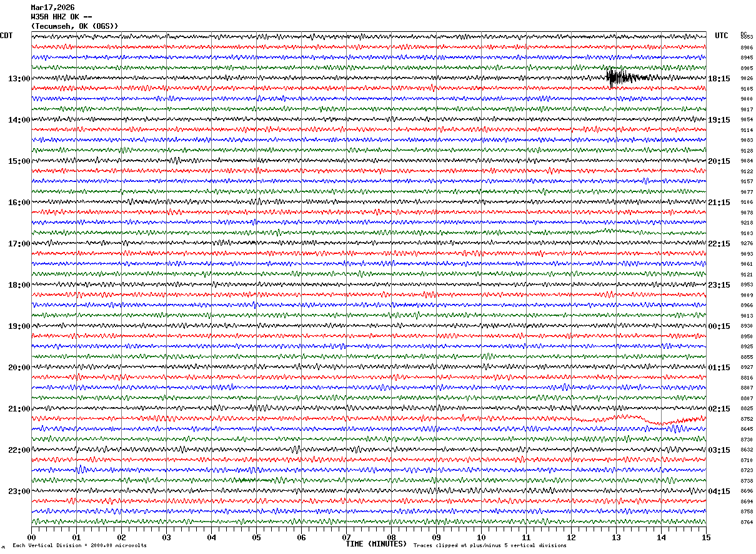756x554 pixels.
Task: Click the "19:15" UTC time label
Action: 719,120
